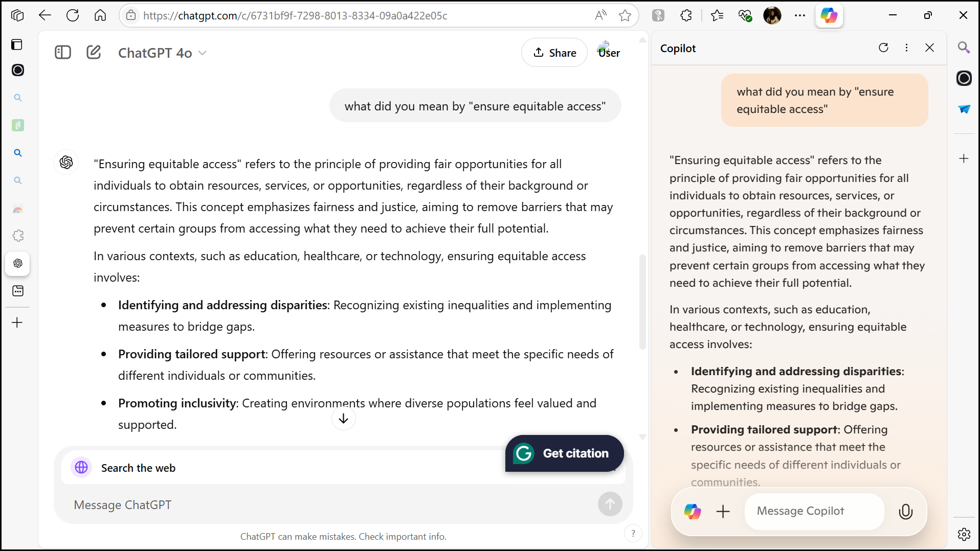Switch to the Chrome-logo tab
Screen dimensions: 980x551
pos(18,209)
